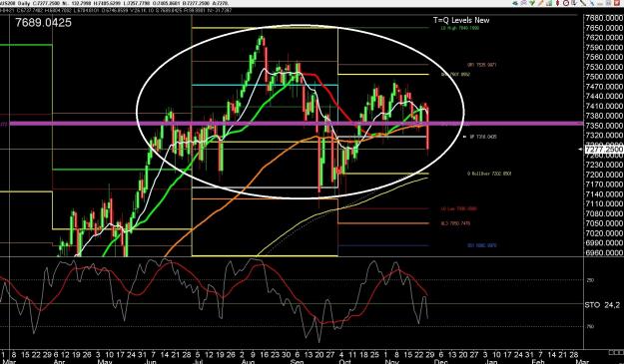Click the purple layered toolbar icon
Screen dimensions: 624x364
click(524, 3)
